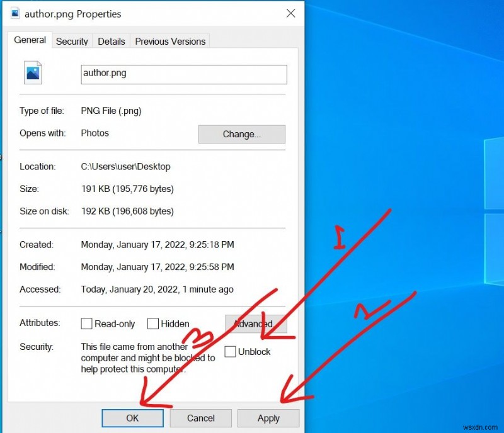Close the Properties dialog with X
504x433 pixels.
coord(290,13)
